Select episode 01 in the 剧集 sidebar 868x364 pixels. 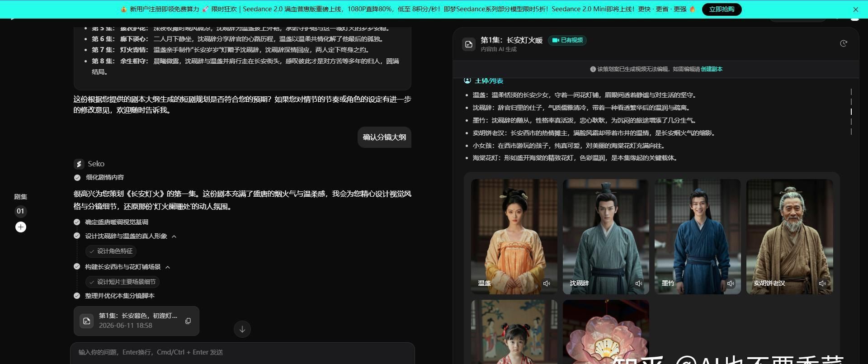point(20,211)
